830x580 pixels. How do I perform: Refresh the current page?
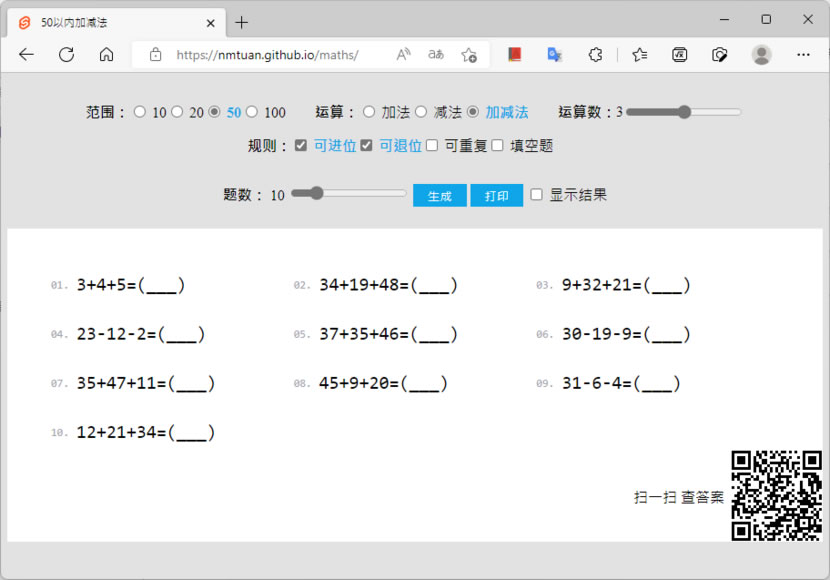[66, 55]
